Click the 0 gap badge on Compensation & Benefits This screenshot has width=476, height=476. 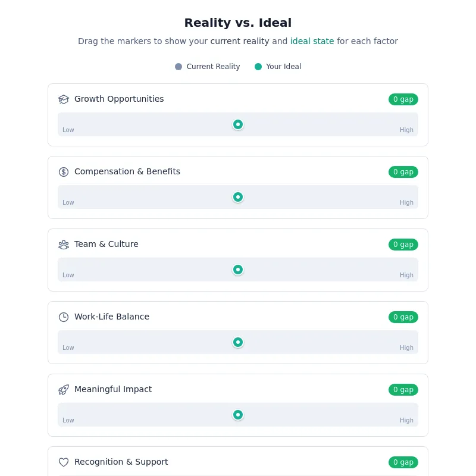[x=403, y=172]
